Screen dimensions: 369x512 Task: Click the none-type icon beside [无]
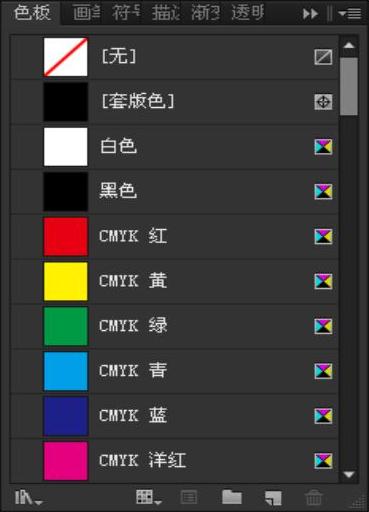[323, 57]
